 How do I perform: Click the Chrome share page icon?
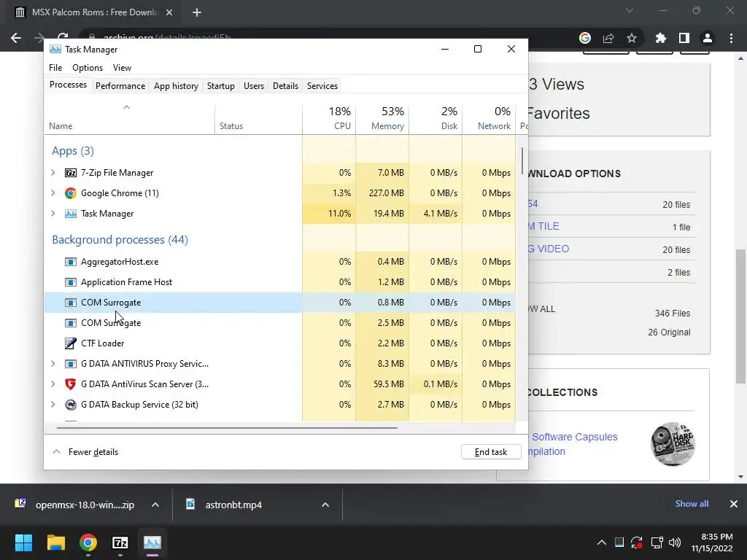[608, 38]
